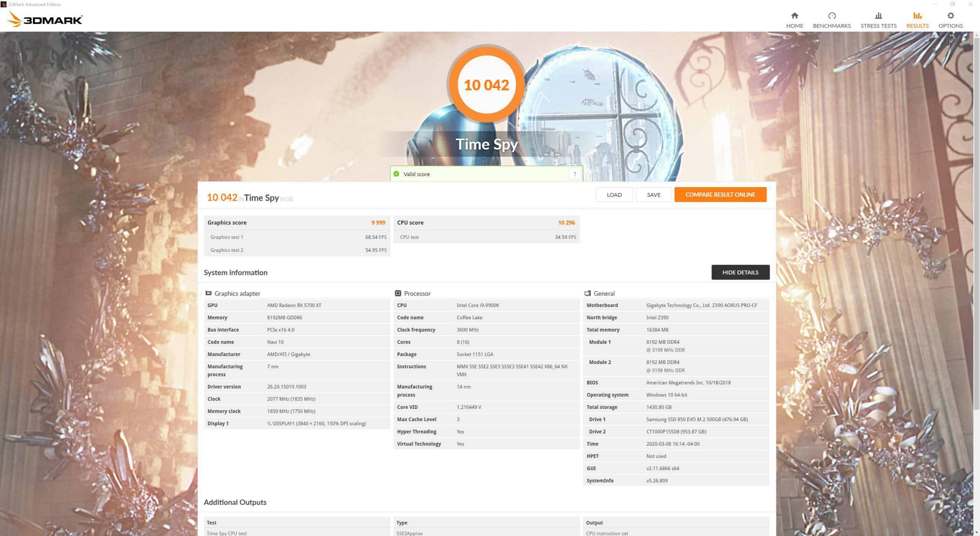The width and height of the screenshot is (980, 536).
Task: Click the SAVE button
Action: (653, 194)
